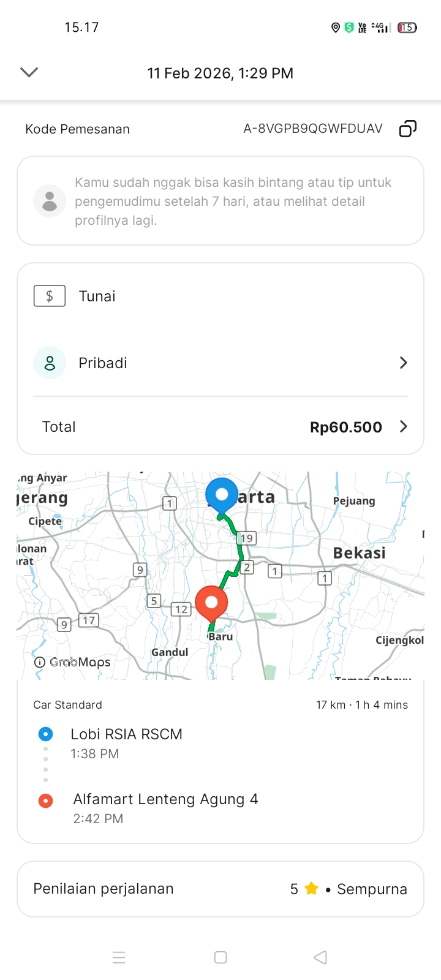Screen dimensions: 441x980
Task: Tap the Total fare amount Rp60.500
Action: [345, 427]
